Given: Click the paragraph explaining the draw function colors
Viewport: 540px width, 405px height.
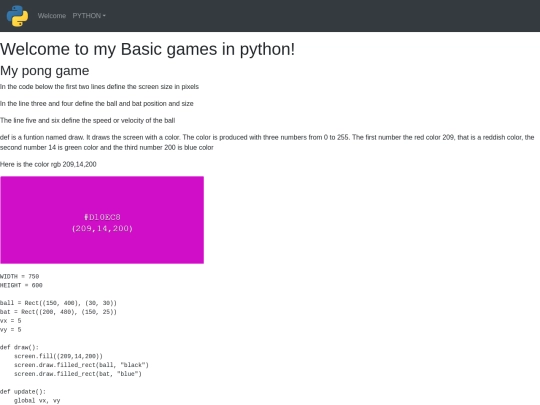Looking at the screenshot, I should 267,142.
